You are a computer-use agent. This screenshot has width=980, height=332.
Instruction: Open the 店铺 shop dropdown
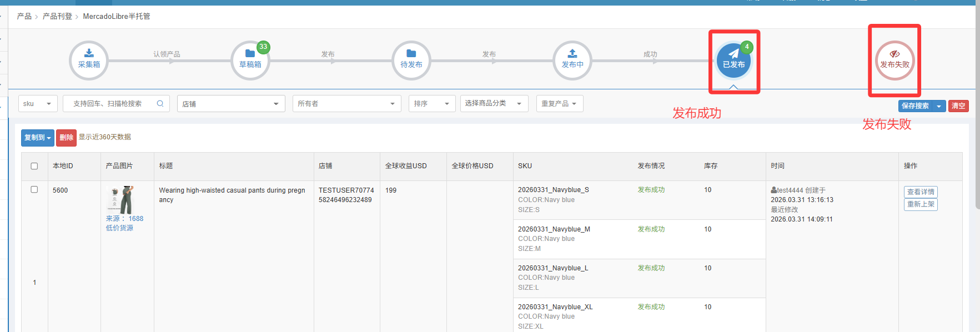pos(230,104)
